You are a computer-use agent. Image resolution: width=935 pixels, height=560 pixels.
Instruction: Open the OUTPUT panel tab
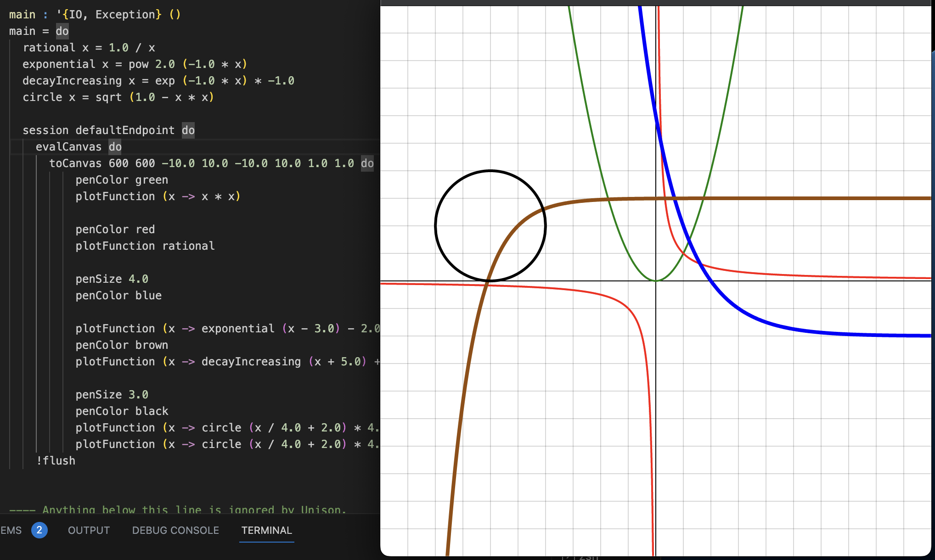point(89,530)
